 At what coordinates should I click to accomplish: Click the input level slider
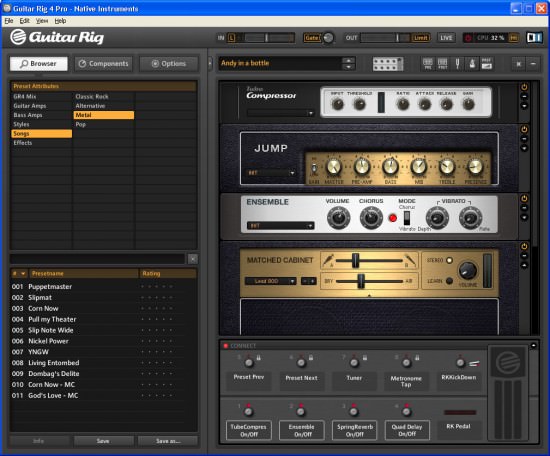(x=266, y=38)
